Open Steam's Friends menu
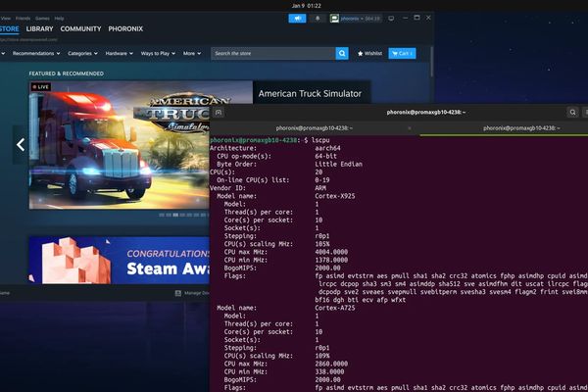The height and width of the screenshot is (392, 588). [23, 18]
